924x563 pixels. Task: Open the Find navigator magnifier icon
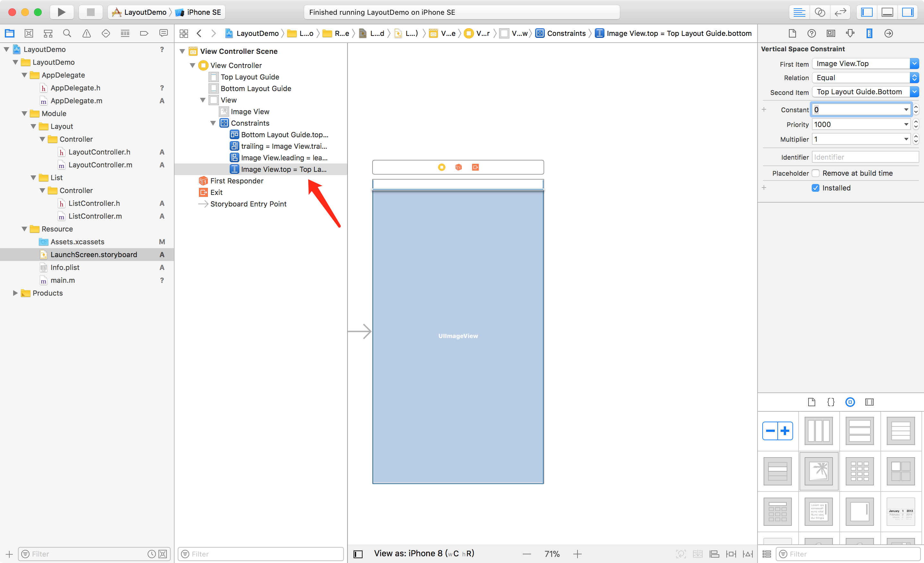point(67,33)
